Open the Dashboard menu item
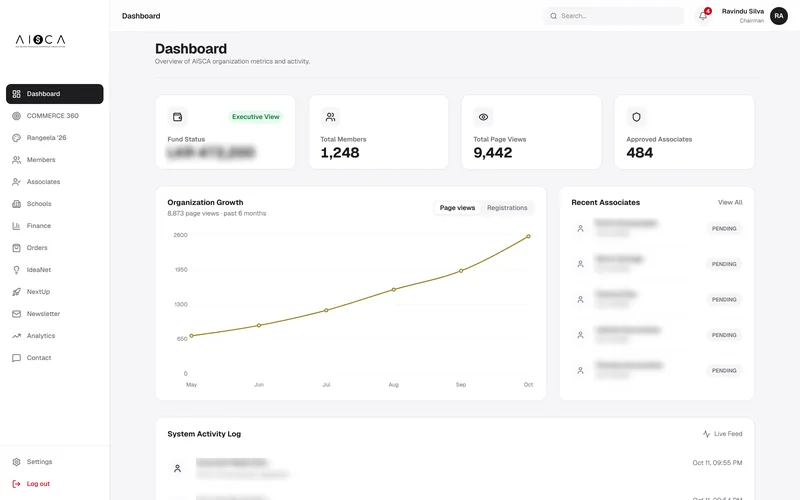Viewport: 800px width, 500px height. 55,94
